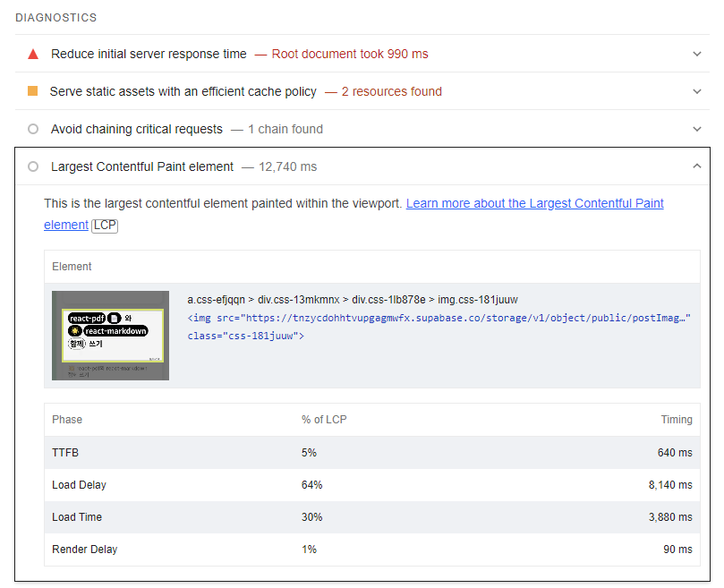Screen dimensions: 724x588
Task: Click the orange square cache policy icon
Action: (x=33, y=91)
